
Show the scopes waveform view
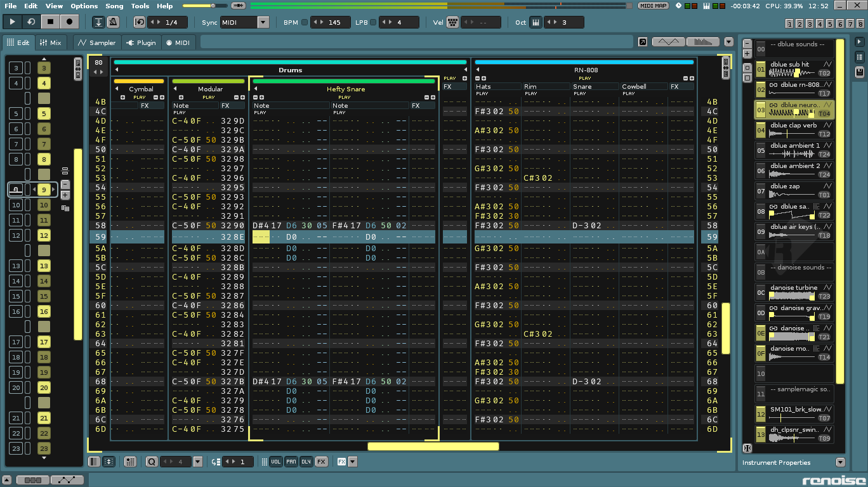click(668, 42)
